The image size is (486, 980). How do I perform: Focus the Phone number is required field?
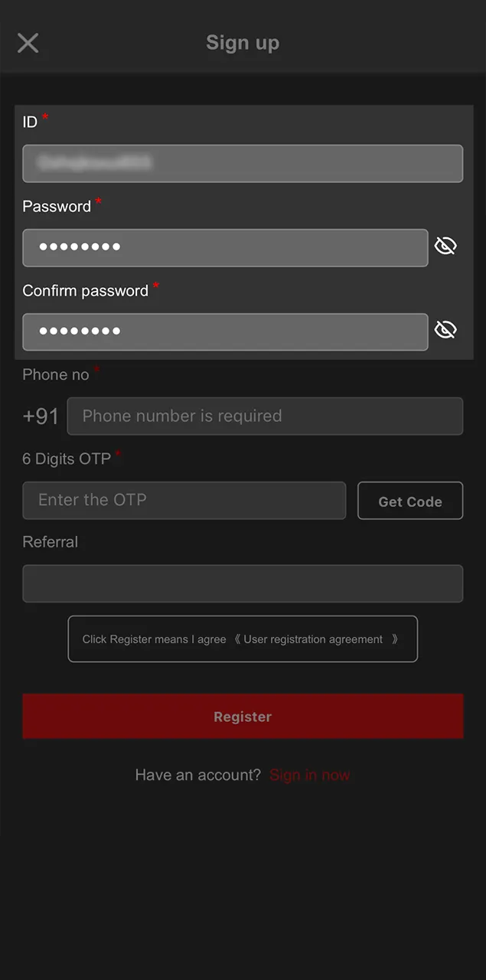(x=265, y=416)
